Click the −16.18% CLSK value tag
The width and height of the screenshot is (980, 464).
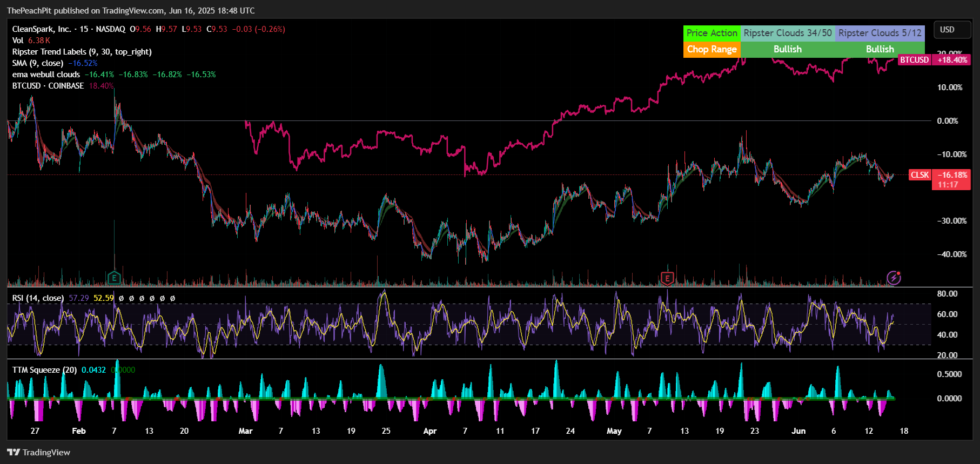952,175
